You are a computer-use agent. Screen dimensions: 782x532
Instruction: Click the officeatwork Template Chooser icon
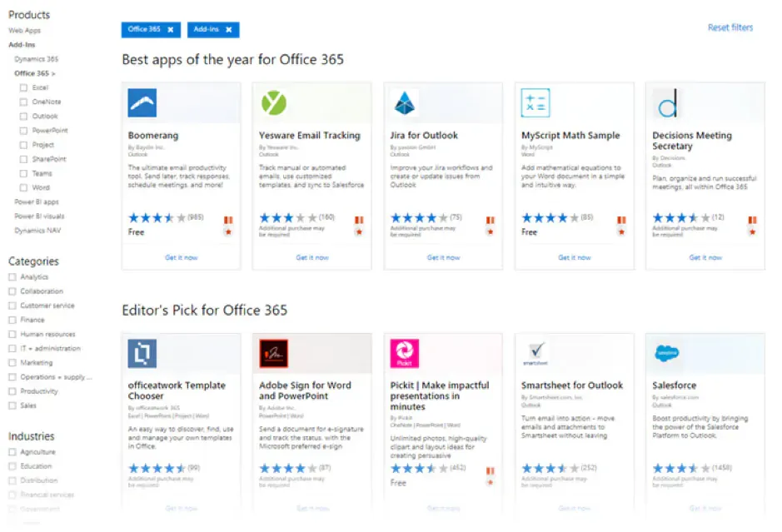point(143,351)
